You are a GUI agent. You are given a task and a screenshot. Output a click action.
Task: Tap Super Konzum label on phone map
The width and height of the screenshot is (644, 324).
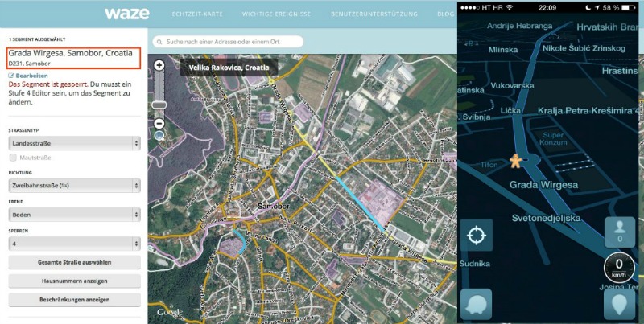(553, 138)
